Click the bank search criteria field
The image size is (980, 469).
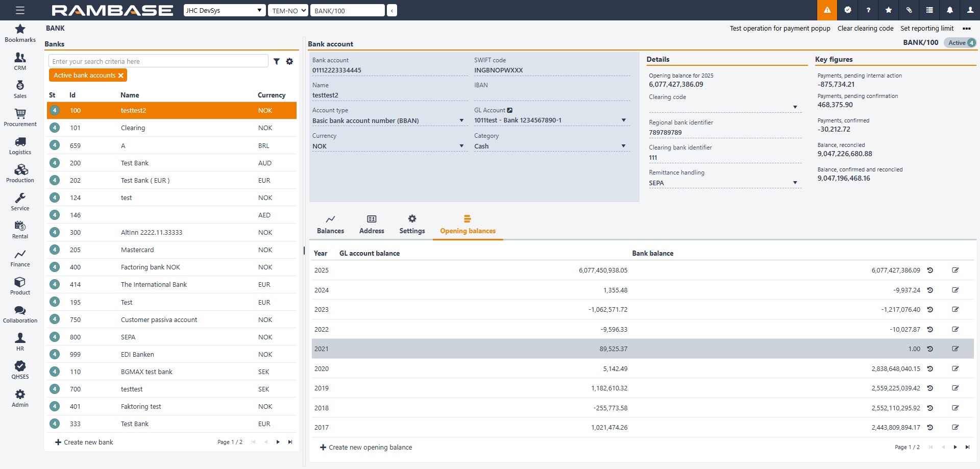(x=158, y=62)
